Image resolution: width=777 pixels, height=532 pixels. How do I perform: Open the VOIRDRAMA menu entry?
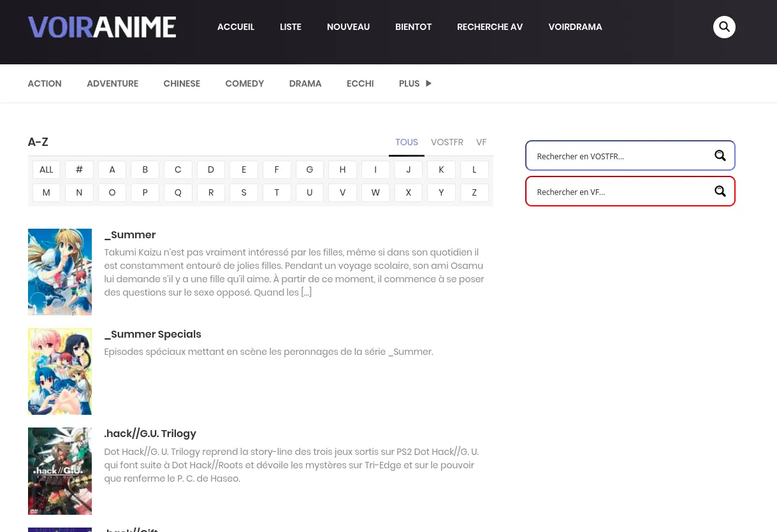[x=575, y=27]
